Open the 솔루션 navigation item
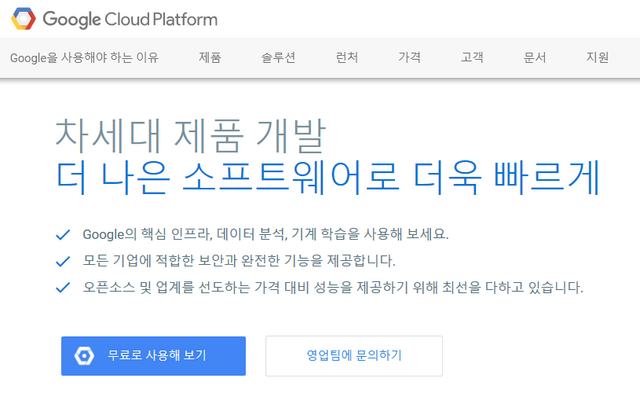Image resolution: width=640 pixels, height=415 pixels. click(x=278, y=58)
